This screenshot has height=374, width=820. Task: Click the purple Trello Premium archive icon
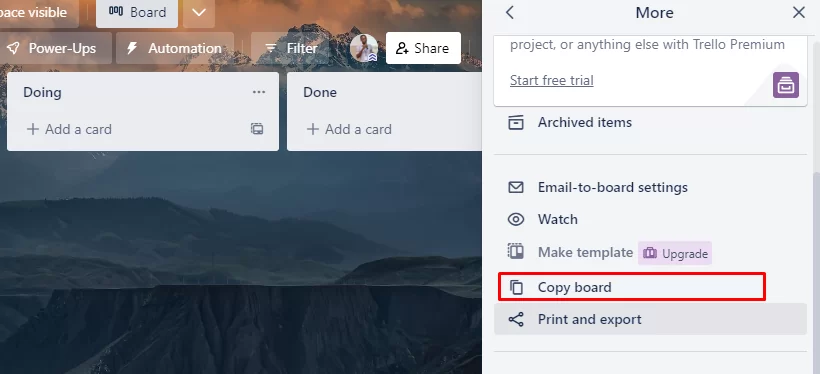tap(786, 85)
